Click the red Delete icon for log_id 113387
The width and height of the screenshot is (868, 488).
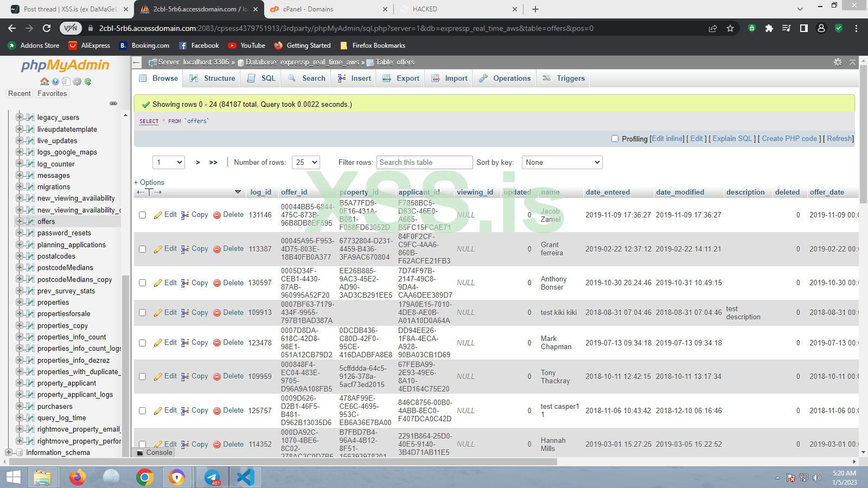[x=217, y=249]
